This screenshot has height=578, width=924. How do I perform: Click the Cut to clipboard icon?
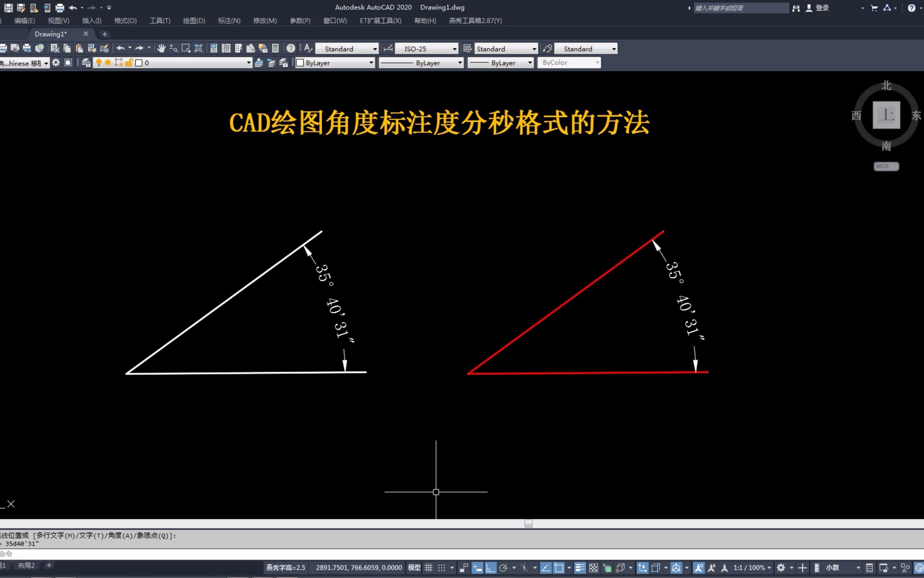click(55, 48)
